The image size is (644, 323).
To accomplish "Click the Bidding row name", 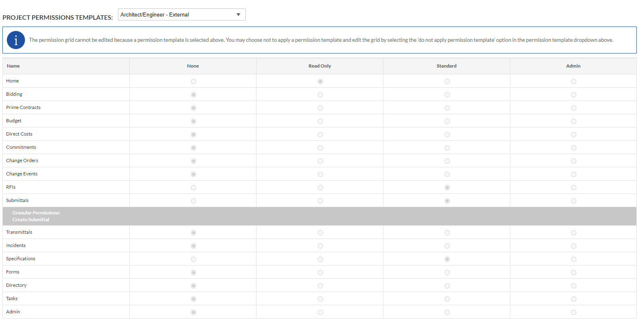I will pyautogui.click(x=14, y=94).
